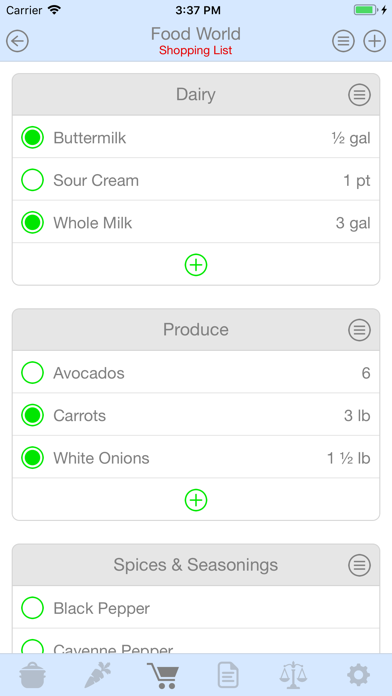
Task: Open the carrot ingredients tab
Action: 98,675
